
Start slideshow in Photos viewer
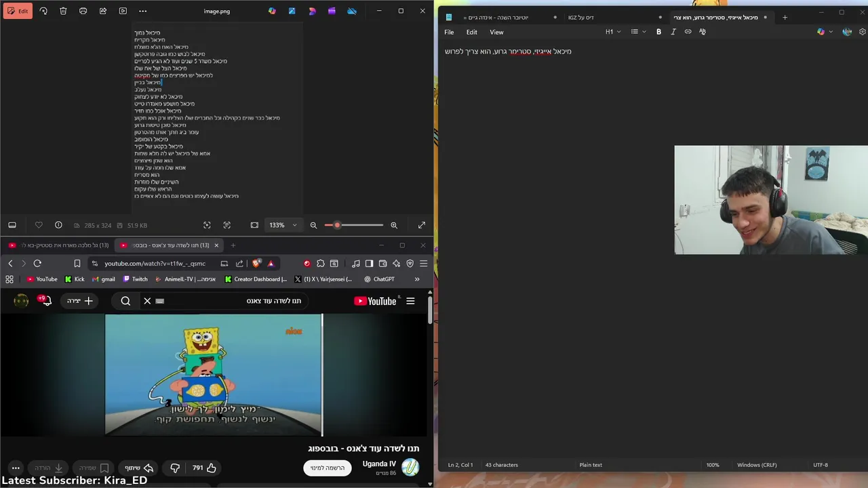coord(123,11)
